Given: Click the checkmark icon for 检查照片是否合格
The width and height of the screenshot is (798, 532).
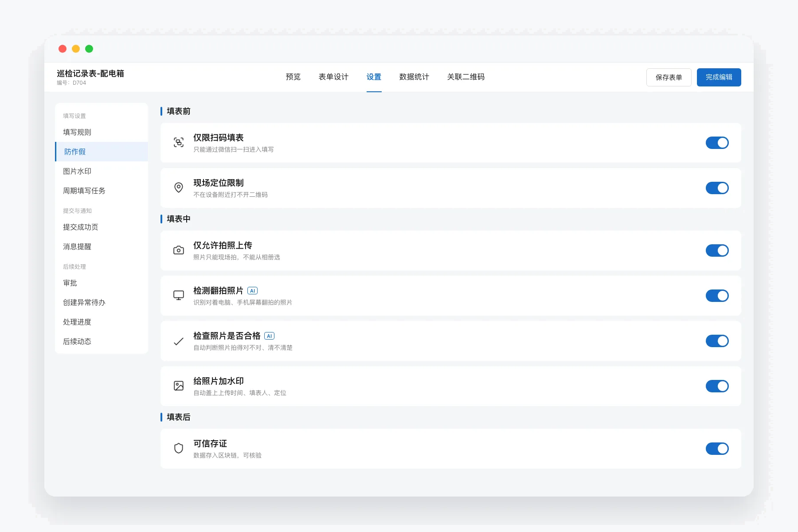Looking at the screenshot, I should point(179,341).
